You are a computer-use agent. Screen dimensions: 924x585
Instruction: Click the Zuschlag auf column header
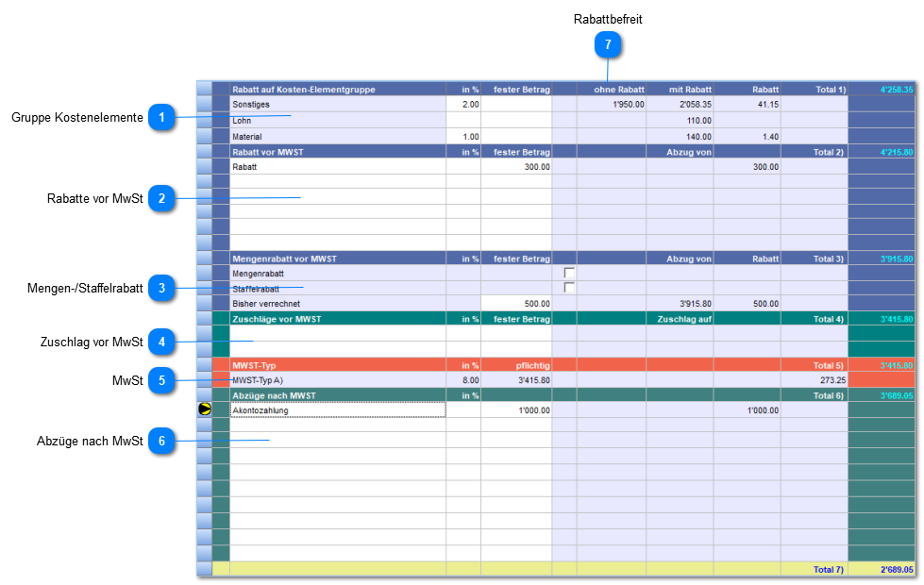tap(684, 319)
